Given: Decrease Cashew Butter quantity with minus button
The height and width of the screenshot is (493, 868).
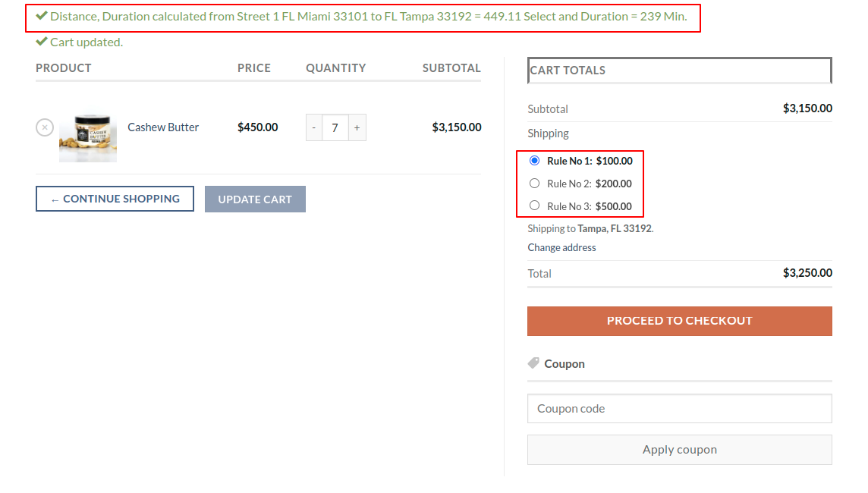Looking at the screenshot, I should (x=314, y=128).
